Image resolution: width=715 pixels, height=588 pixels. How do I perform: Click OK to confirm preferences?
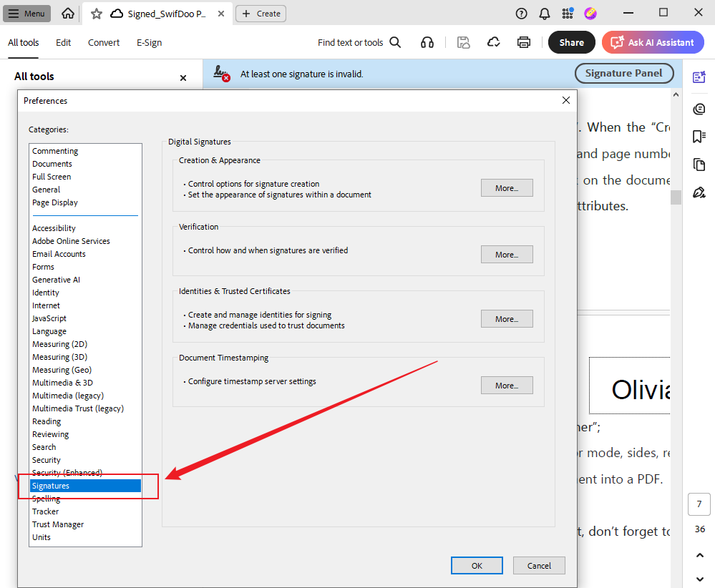(476, 565)
